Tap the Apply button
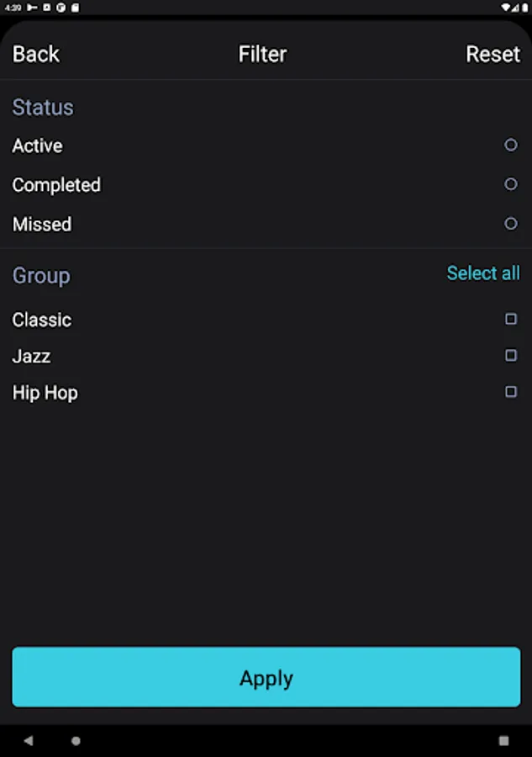 pos(266,677)
